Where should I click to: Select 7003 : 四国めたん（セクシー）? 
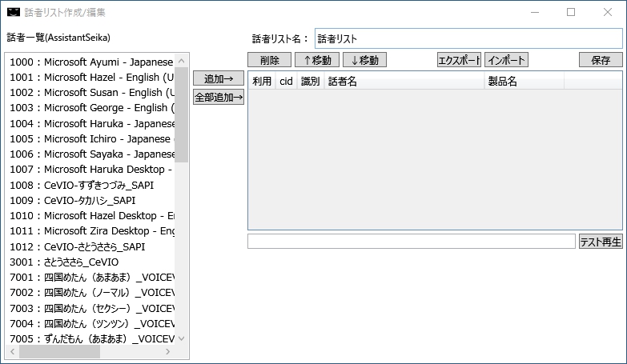point(91,308)
